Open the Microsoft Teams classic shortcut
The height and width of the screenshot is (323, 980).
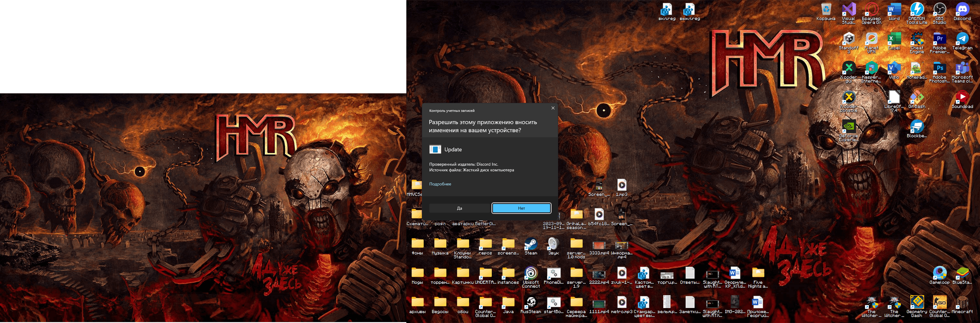962,72
